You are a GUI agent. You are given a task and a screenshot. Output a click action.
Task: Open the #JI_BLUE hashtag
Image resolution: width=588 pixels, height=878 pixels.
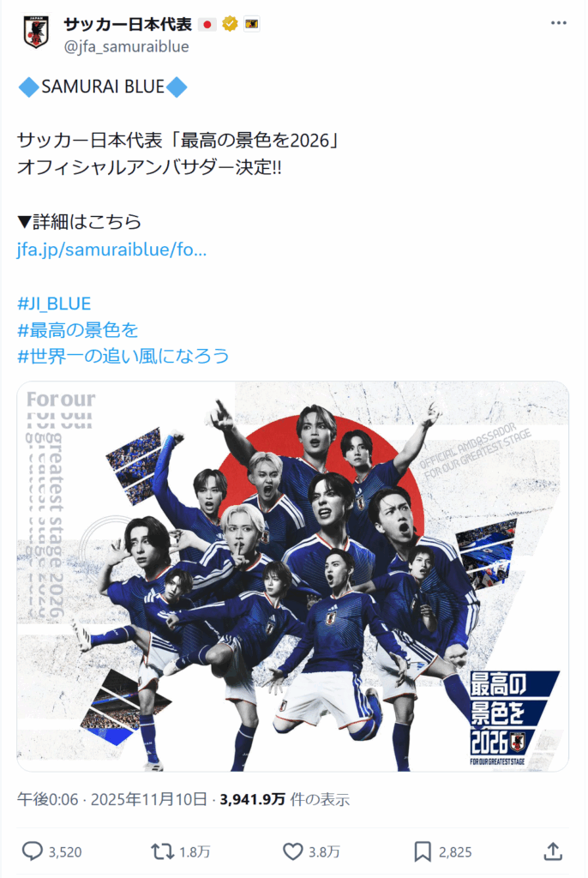coord(54,304)
